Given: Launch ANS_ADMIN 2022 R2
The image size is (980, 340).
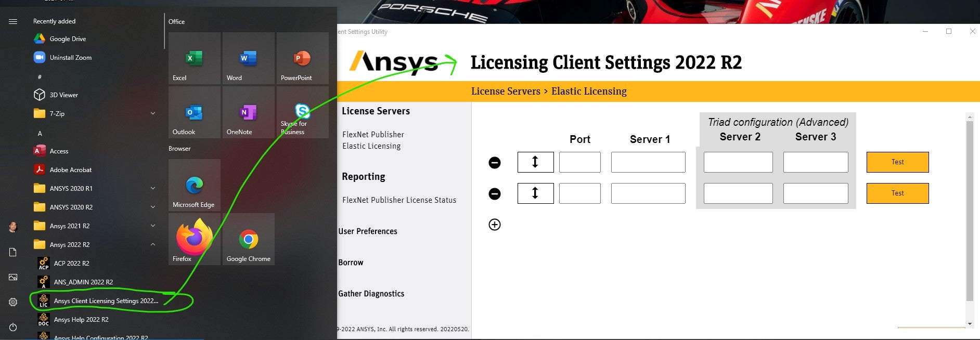Looking at the screenshot, I should (83, 282).
